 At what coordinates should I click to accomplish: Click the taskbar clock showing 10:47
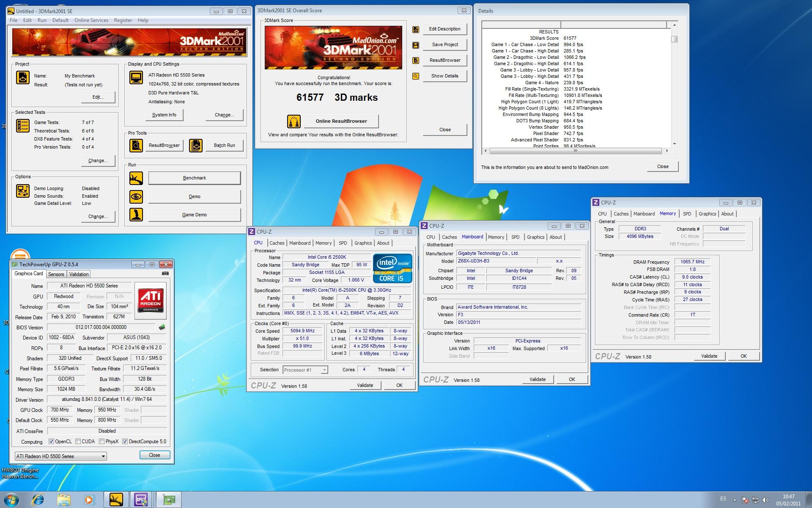tap(788, 500)
